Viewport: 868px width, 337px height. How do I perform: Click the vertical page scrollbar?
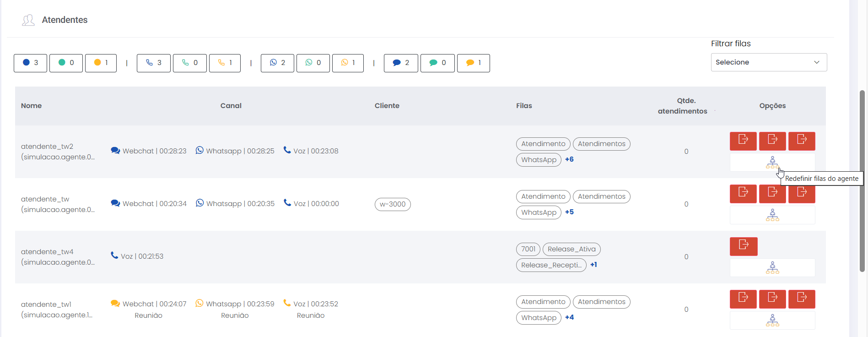(x=862, y=183)
